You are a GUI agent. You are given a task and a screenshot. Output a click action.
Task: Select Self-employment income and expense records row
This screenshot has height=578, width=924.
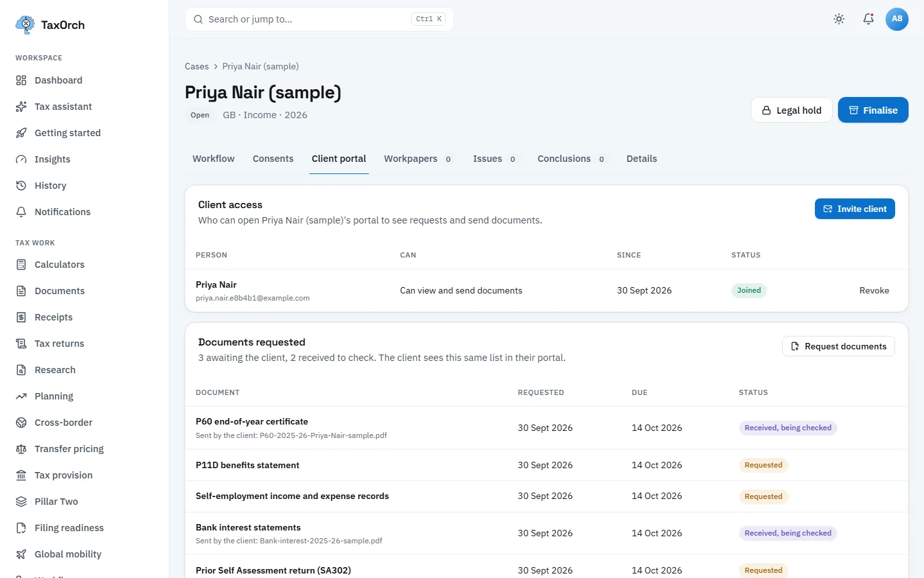tap(547, 496)
